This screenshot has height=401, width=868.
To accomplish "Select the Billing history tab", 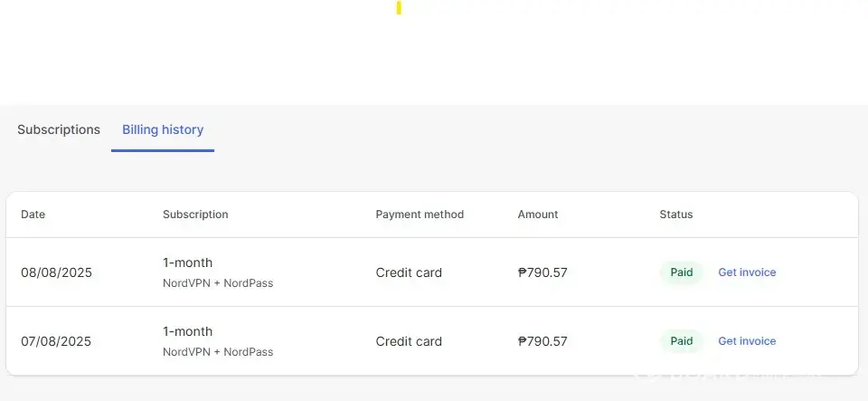I will (x=163, y=129).
